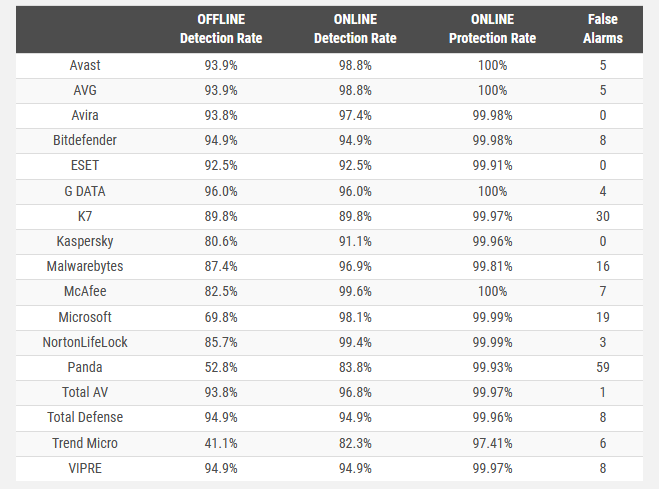Select the Avast row name

85,65
